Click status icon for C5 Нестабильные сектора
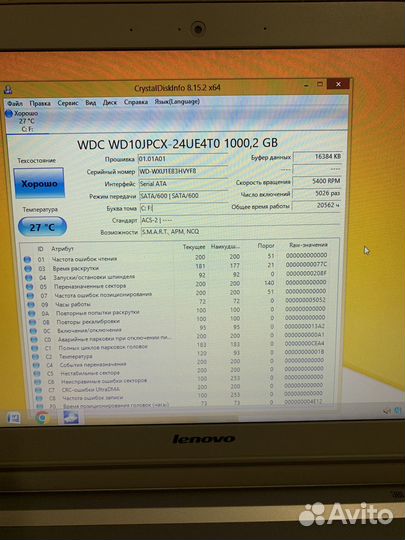Screen dimensions: 405x540 [x=37, y=374]
